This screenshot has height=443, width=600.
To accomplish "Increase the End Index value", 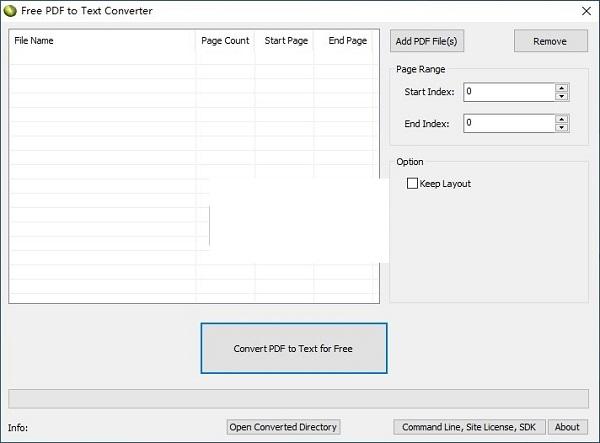I will 562,119.
